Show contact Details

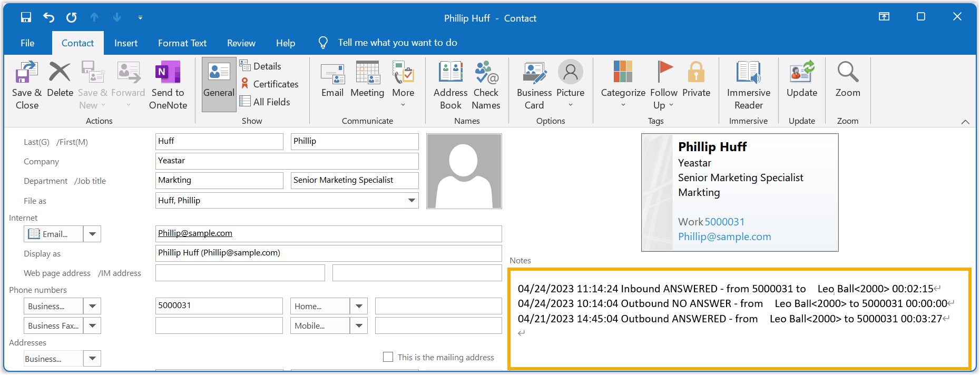tap(261, 66)
